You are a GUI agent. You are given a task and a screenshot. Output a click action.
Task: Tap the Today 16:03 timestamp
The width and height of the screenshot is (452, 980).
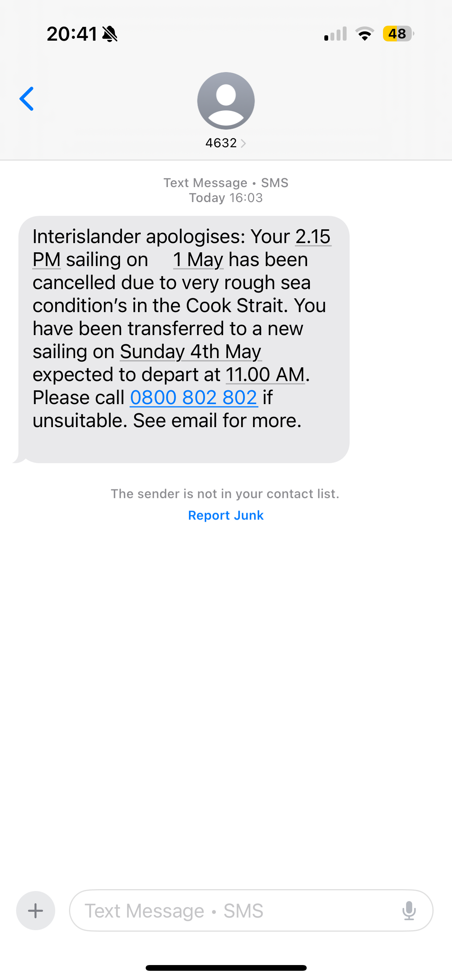(x=226, y=198)
